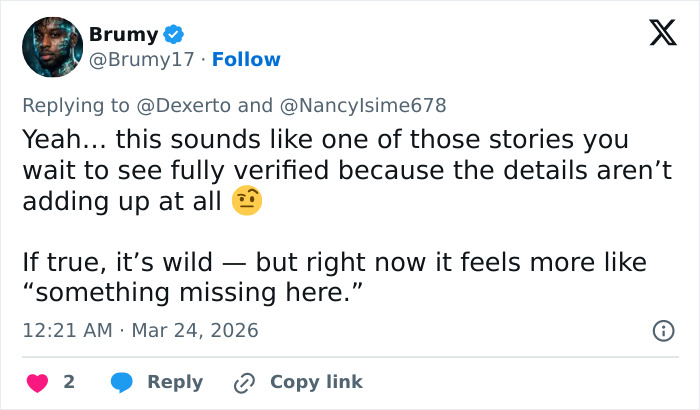Open the tweet info circle icon
Screen dimensions: 700x410
click(662, 330)
